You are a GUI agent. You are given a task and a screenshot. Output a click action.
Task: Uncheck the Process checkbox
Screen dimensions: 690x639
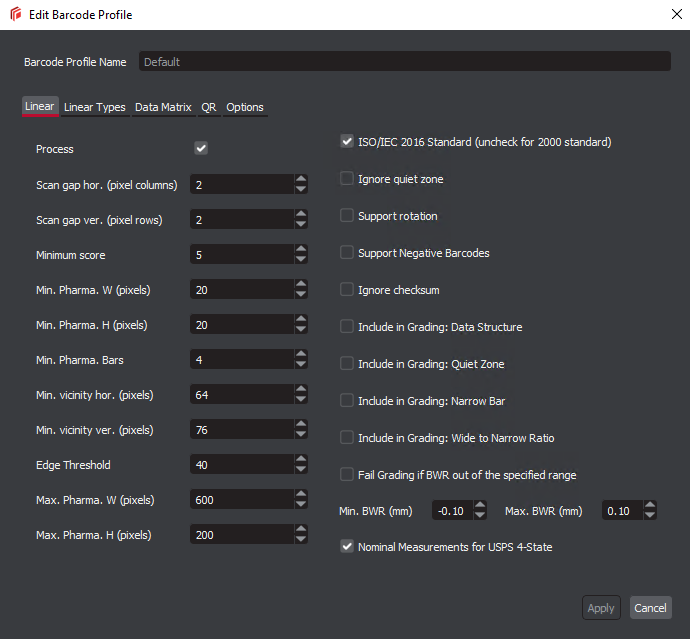coord(201,149)
